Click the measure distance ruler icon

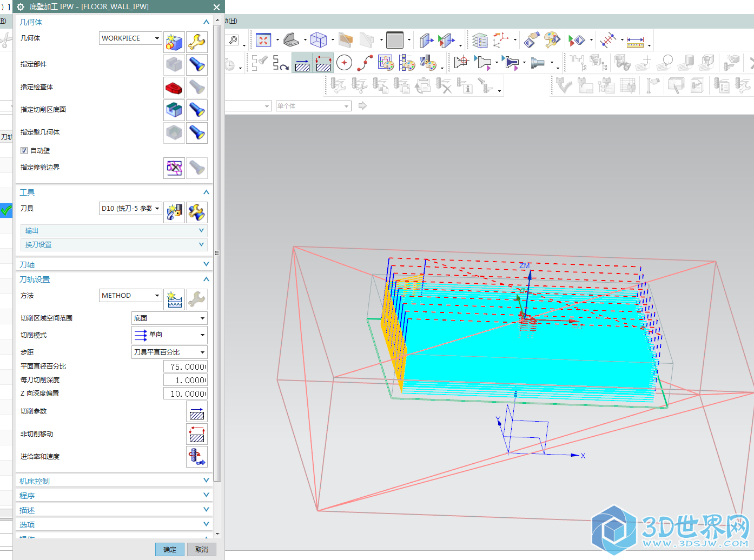pyautogui.click(x=635, y=42)
